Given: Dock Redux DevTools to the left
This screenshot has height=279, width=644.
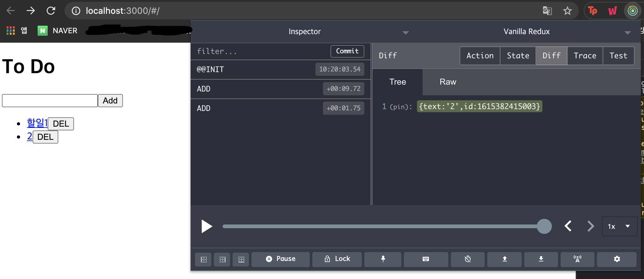Looking at the screenshot, I should [203, 259].
